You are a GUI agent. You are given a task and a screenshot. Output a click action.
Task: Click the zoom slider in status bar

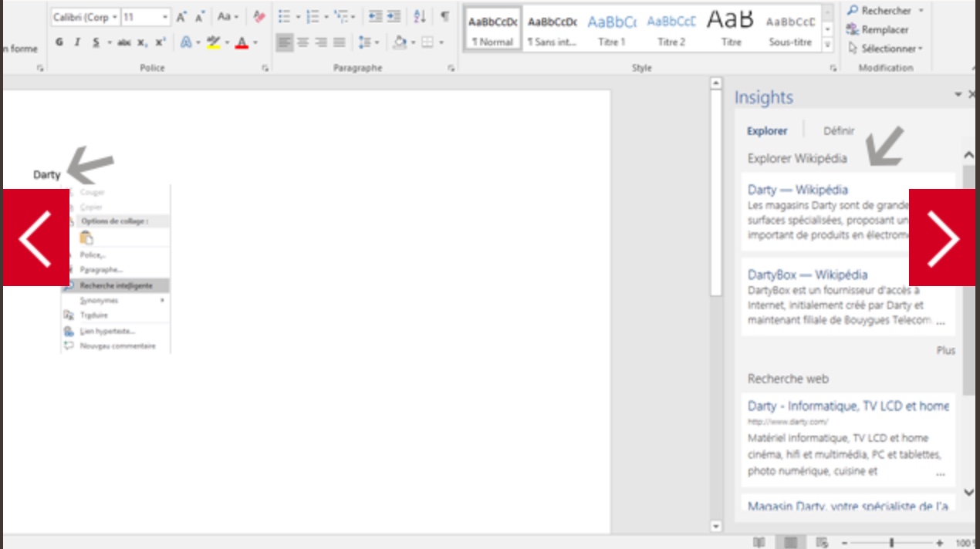892,543
